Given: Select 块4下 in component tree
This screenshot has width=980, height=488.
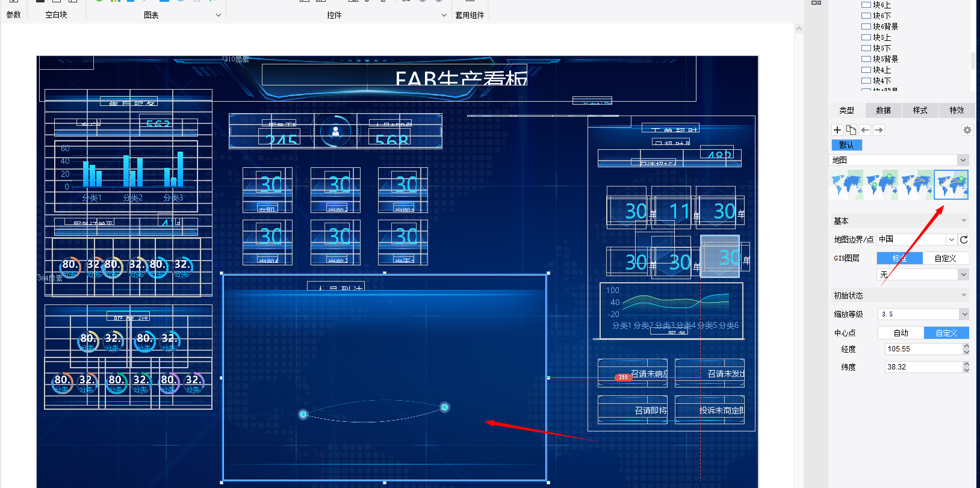Looking at the screenshot, I should point(882,81).
